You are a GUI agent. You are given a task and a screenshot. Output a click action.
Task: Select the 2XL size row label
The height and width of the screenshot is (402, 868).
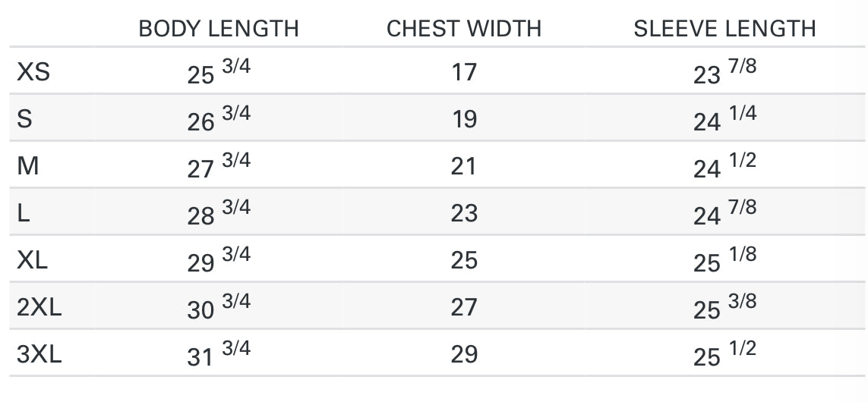(x=39, y=307)
